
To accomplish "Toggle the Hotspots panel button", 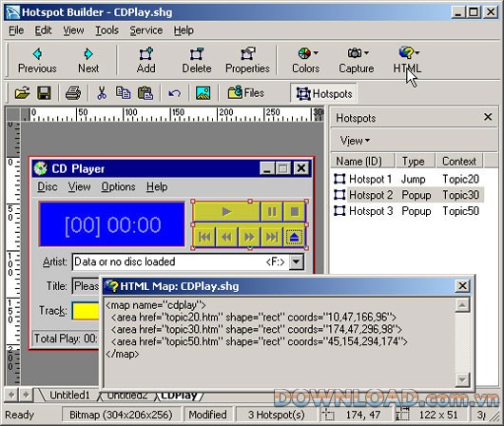I will point(323,93).
